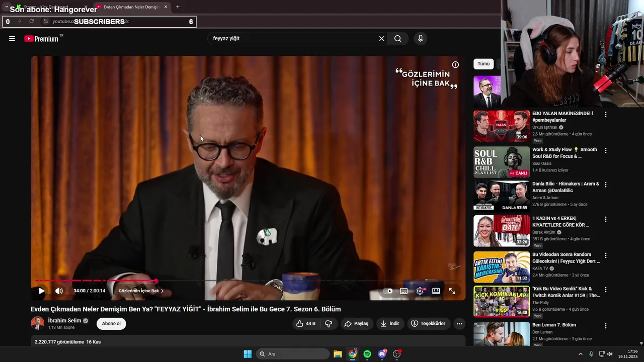644x362 pixels.
Task: Download the video with İndir
Action: [x=390, y=324]
